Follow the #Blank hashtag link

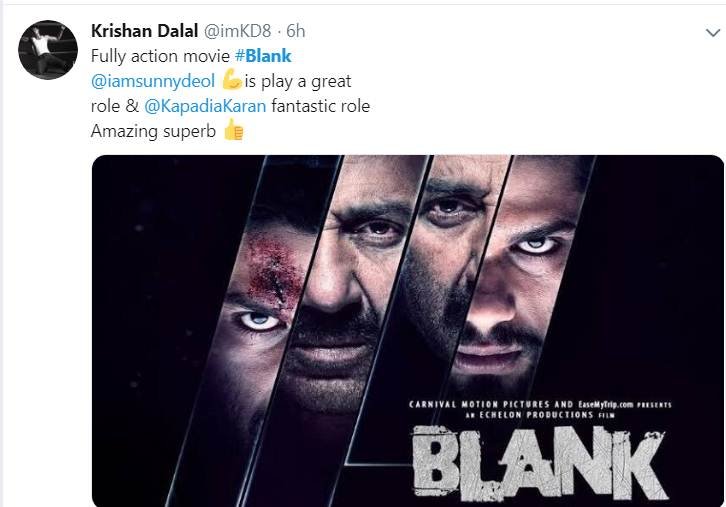263,56
